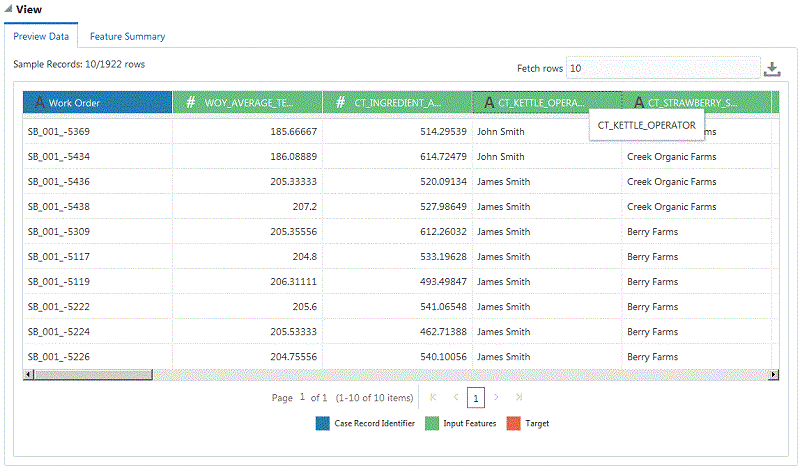Select the CT_KETTLE_OPERA... column header
This screenshot has height=468, width=800.
click(x=547, y=103)
